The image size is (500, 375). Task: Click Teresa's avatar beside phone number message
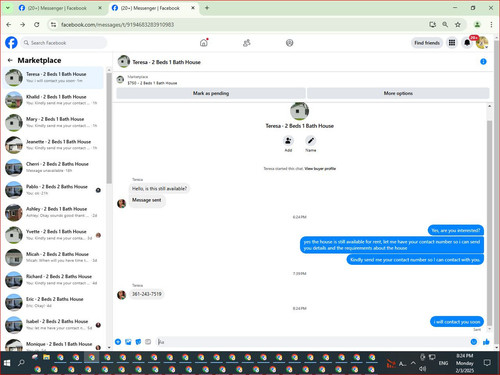[x=122, y=295]
